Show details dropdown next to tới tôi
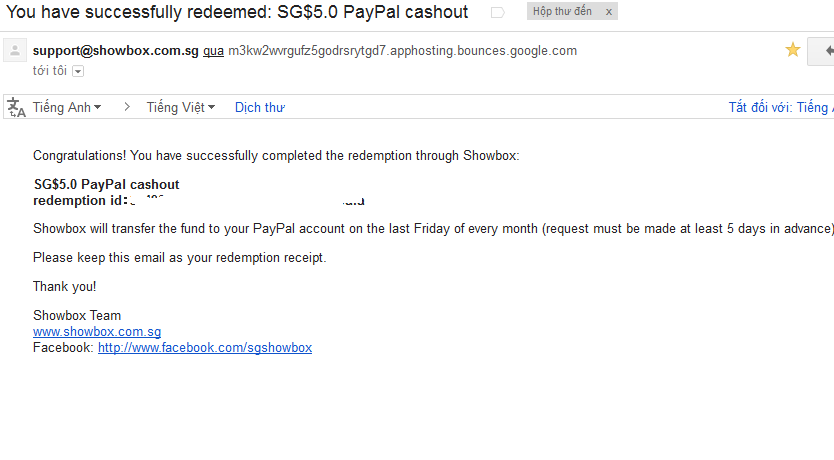The width and height of the screenshot is (834, 460). coord(78,71)
